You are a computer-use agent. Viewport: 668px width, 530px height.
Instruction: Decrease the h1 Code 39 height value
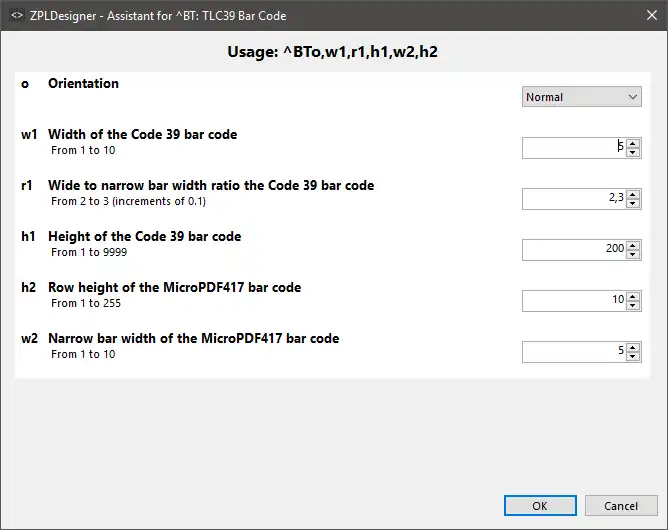pyautogui.click(x=633, y=255)
